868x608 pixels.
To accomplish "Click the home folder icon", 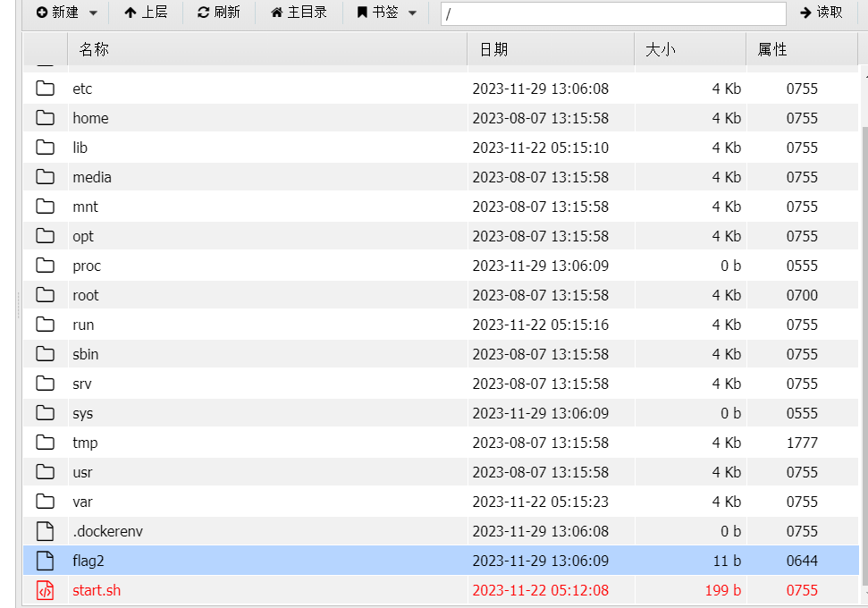I will [45, 118].
